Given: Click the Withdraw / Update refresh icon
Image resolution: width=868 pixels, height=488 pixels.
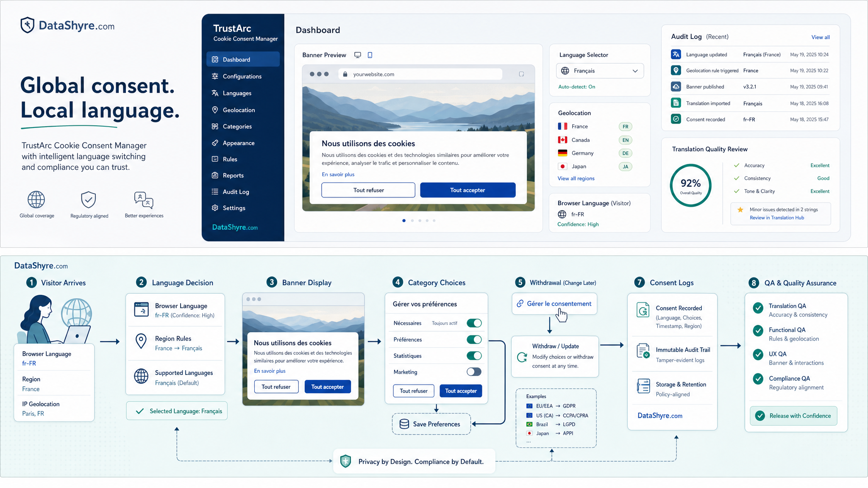Looking at the screenshot, I should (x=522, y=357).
